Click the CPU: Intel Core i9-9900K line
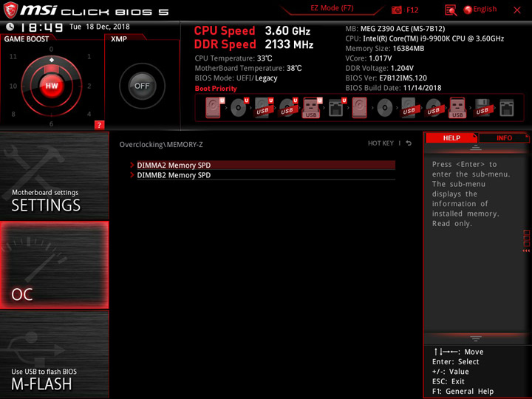The height and width of the screenshot is (399, 532). [x=424, y=38]
